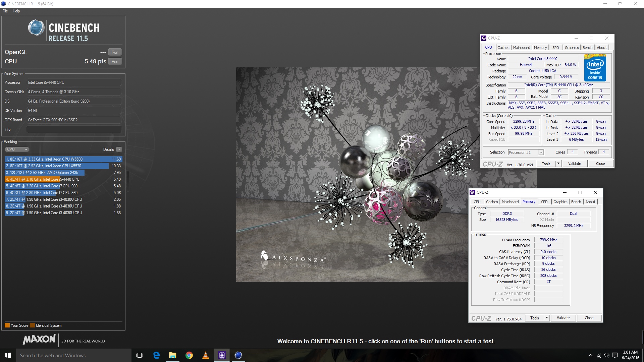
Task: Select ranking row Intel Xeon CPU X5570
Action: [63, 166]
